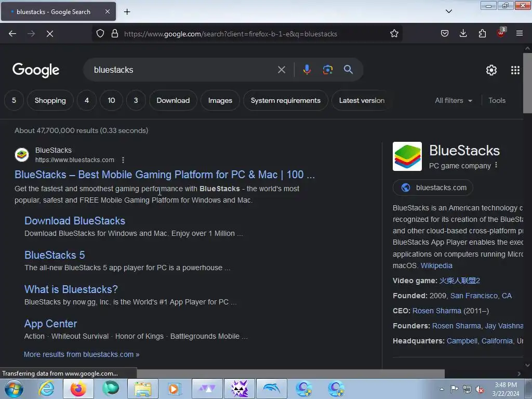Open the Wikipedia link in description
This screenshot has width=532, height=399.
[x=436, y=265]
